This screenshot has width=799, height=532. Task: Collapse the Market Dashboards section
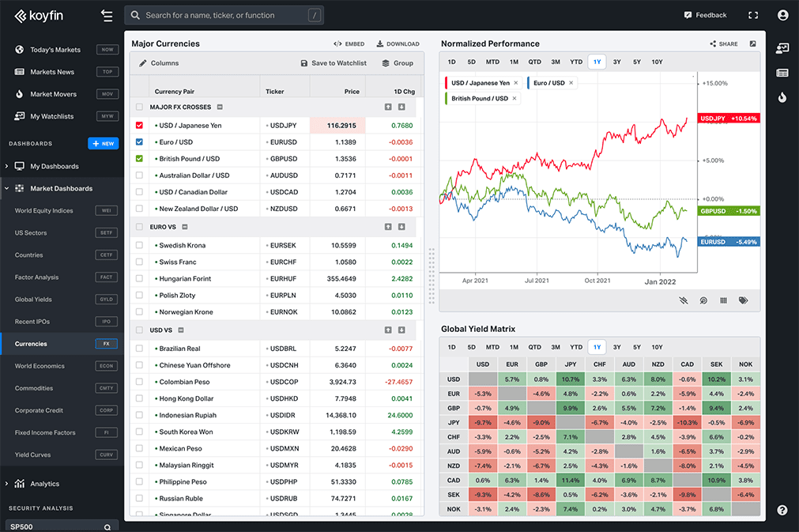pos(7,189)
